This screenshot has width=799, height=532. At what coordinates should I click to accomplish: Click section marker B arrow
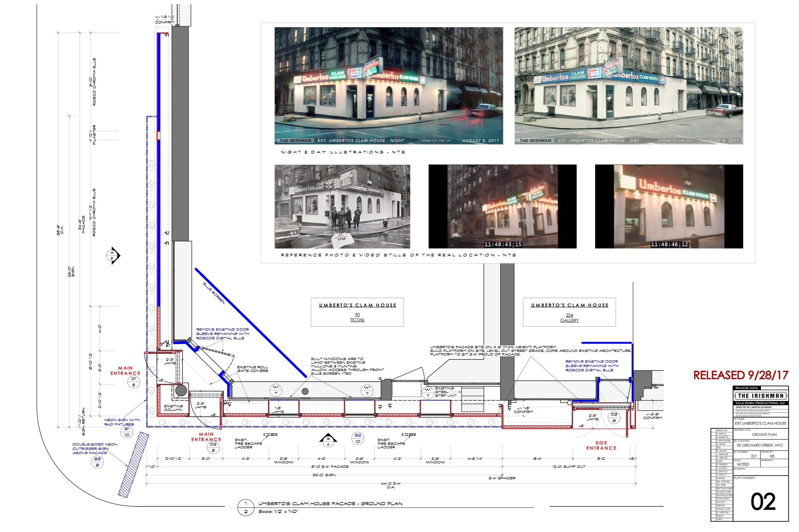coord(328,441)
